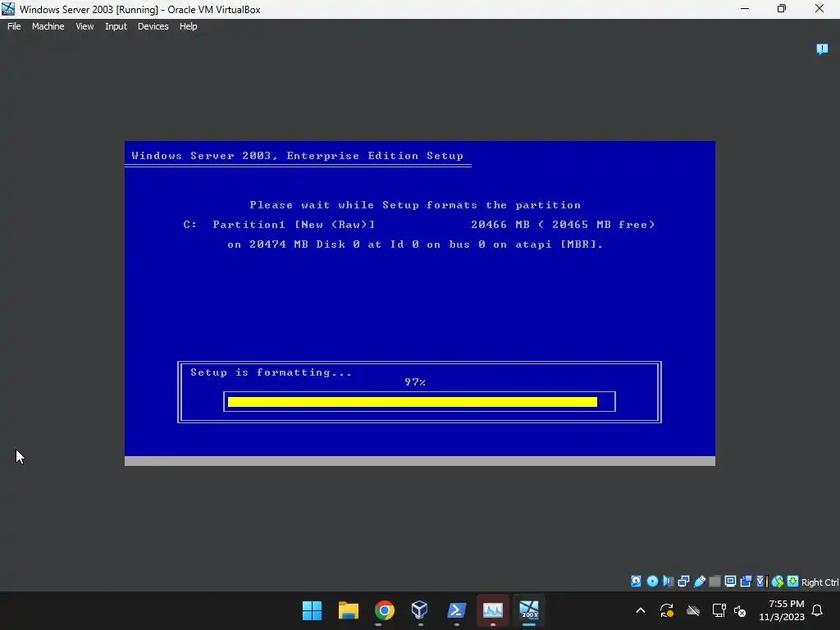Click the 97% progress value
Image resolution: width=840 pixels, height=630 pixels.
click(x=415, y=382)
